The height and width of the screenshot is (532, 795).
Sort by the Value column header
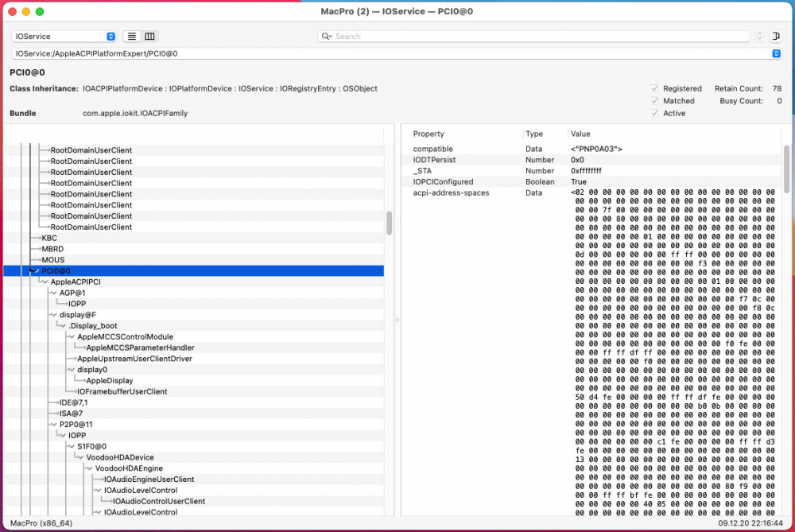[580, 134]
